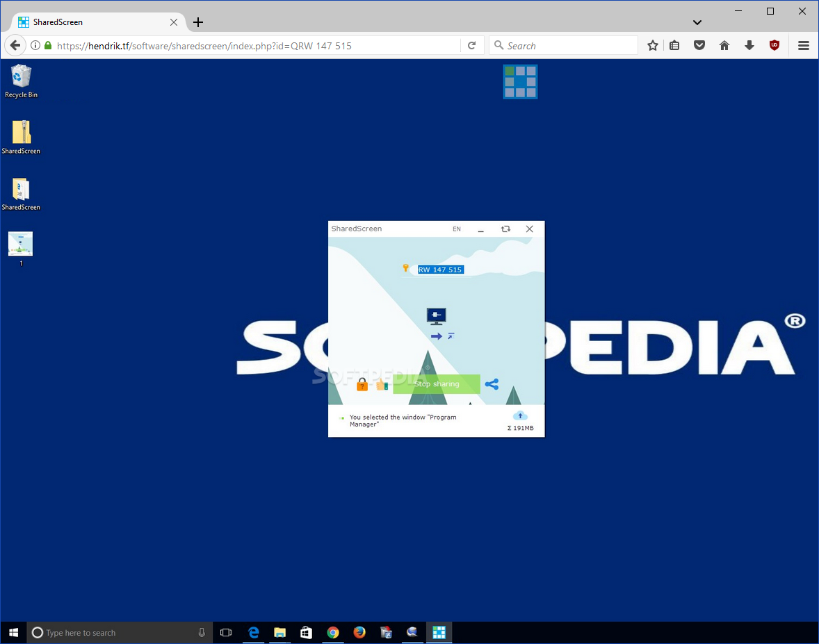Open Task View from the taskbar
Viewport: 819px width, 644px height.
click(x=226, y=632)
